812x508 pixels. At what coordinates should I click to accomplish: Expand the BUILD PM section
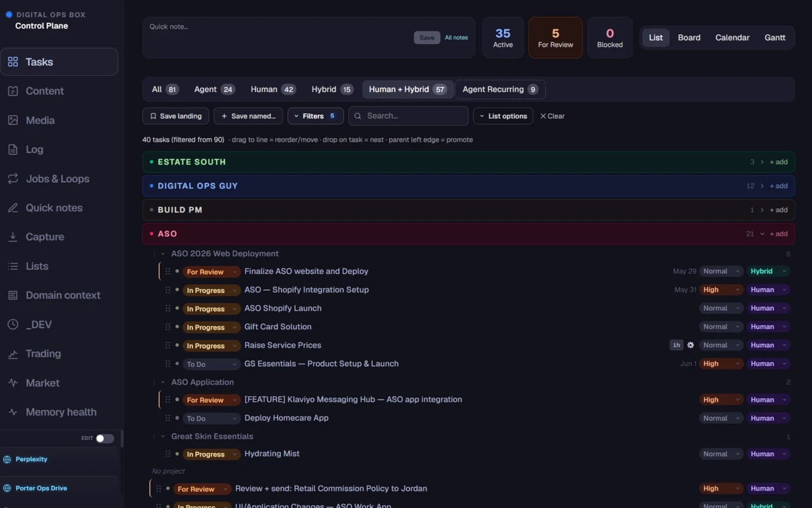762,210
